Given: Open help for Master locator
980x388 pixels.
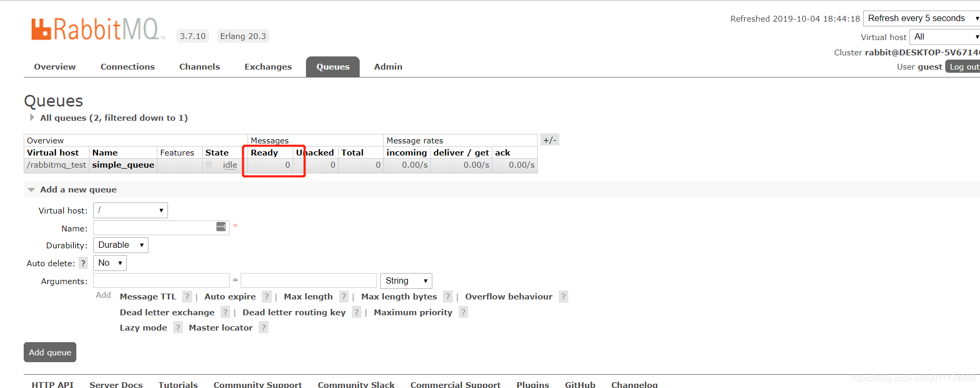Looking at the screenshot, I should (x=264, y=328).
